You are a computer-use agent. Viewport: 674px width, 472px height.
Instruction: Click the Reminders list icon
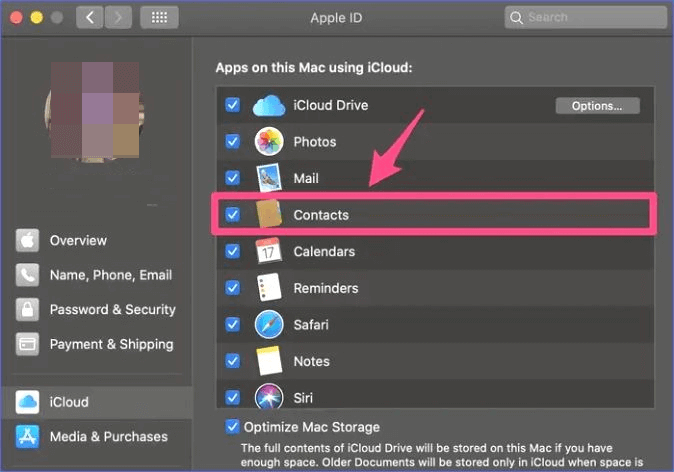269,288
